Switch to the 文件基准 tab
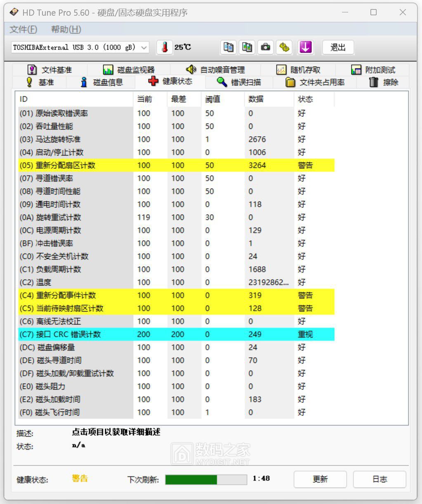 [x=50, y=70]
